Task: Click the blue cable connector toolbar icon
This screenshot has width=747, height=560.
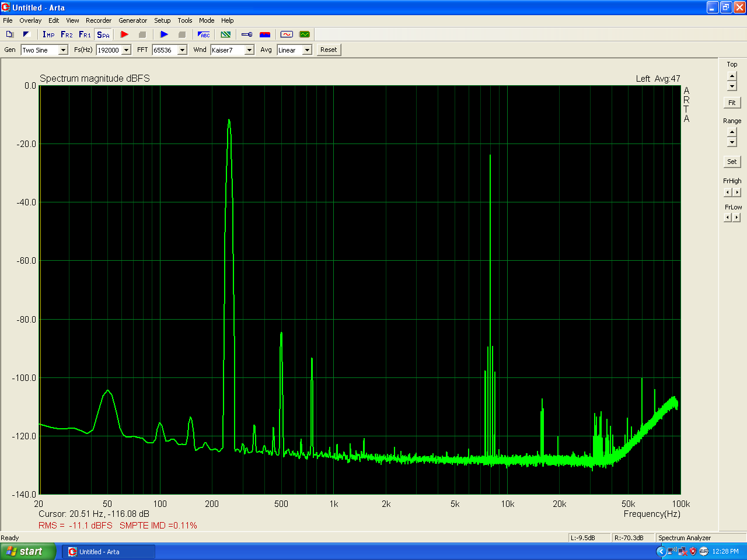Action: [247, 34]
